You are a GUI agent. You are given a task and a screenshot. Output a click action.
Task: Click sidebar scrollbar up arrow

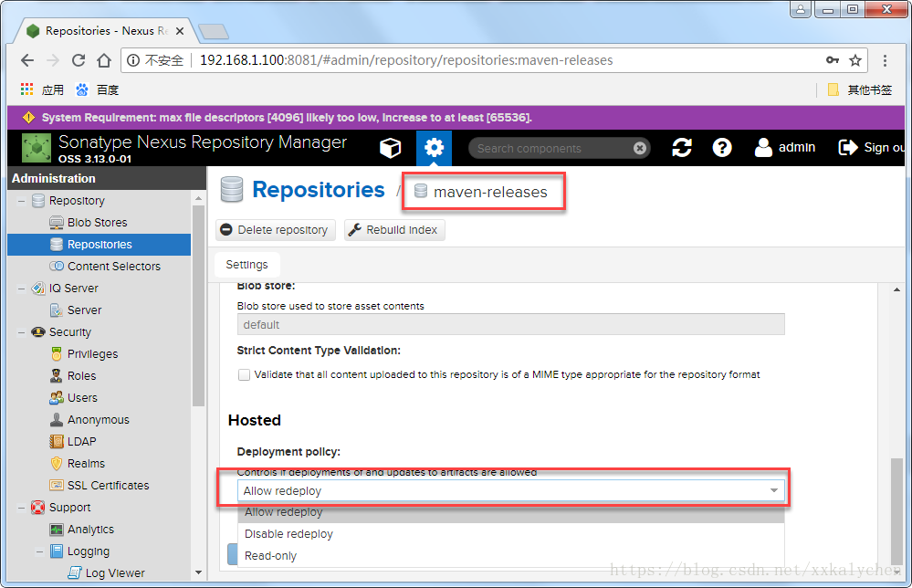tap(198, 198)
